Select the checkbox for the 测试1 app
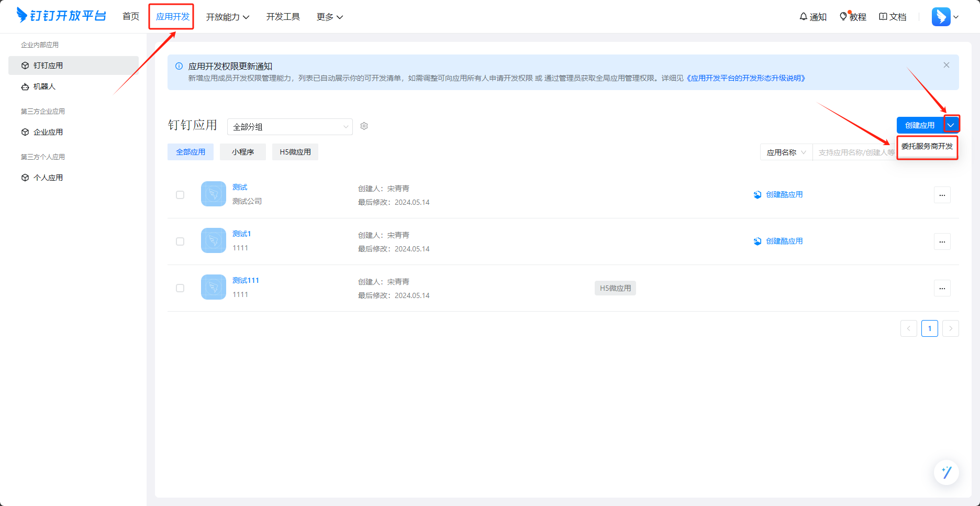The image size is (980, 506). pyautogui.click(x=180, y=241)
